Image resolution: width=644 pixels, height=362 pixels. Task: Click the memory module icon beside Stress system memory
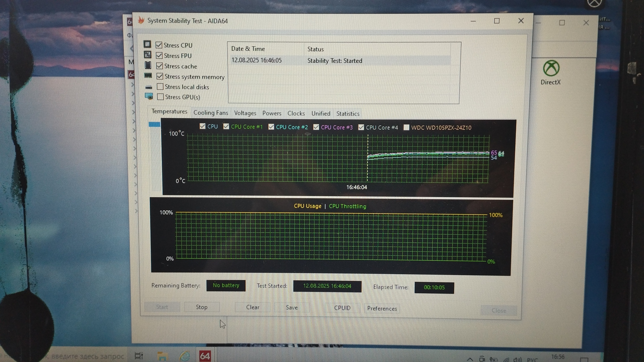click(148, 76)
